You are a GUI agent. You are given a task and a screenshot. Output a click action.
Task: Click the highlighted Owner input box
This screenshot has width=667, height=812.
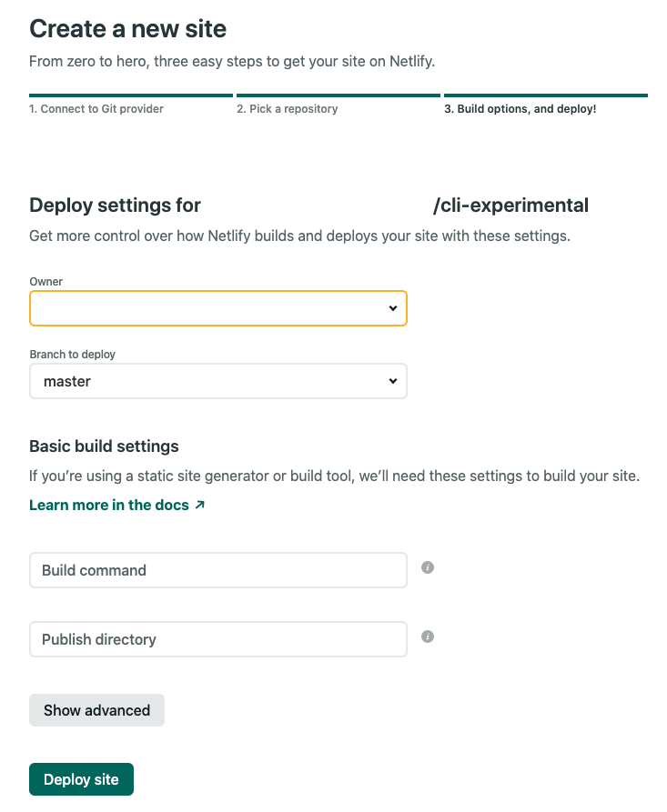pyautogui.click(x=218, y=308)
